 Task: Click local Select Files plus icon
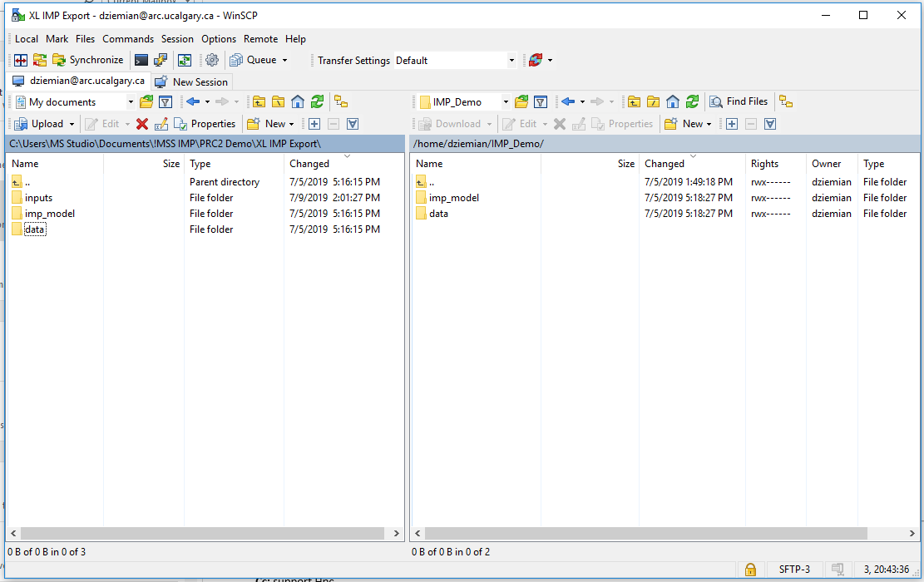point(314,124)
